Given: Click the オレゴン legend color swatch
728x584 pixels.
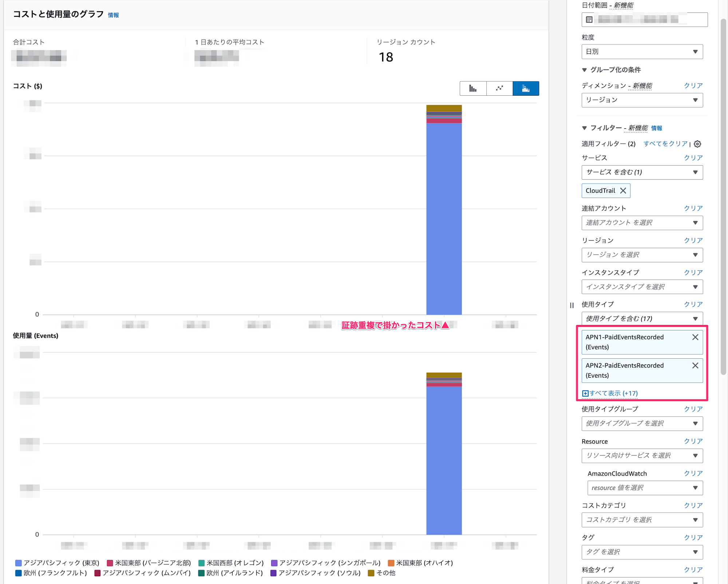Looking at the screenshot, I should 202,563.
